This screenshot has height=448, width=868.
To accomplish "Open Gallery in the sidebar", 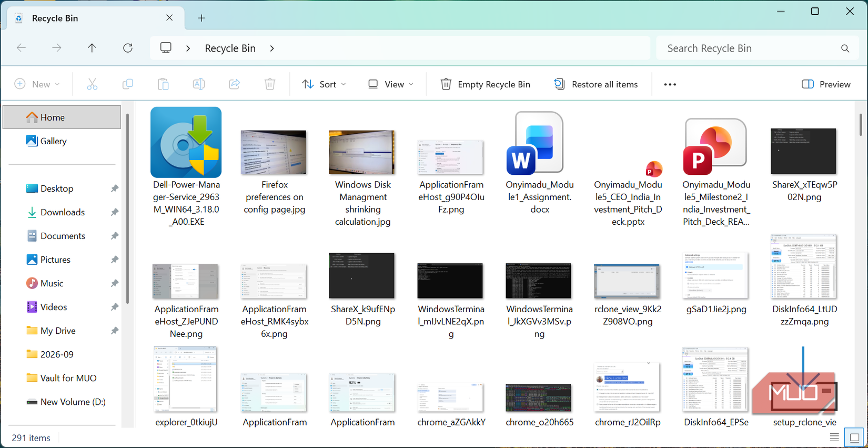I will [x=62, y=141].
